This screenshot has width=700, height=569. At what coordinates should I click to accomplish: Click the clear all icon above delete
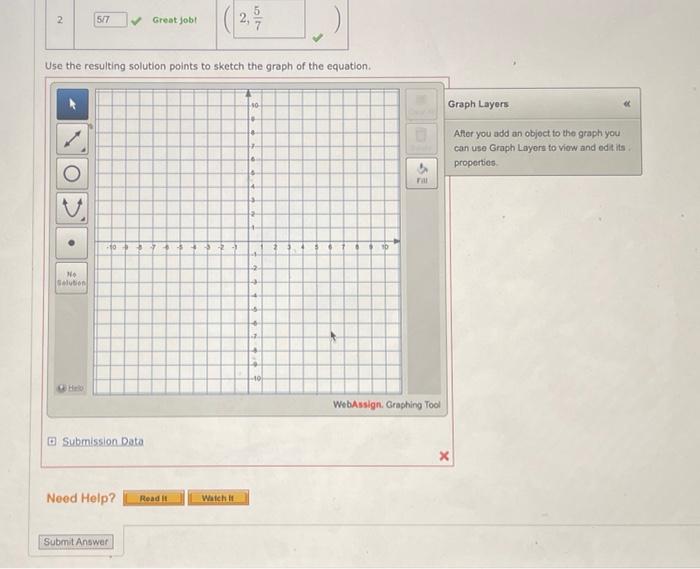coord(421,104)
